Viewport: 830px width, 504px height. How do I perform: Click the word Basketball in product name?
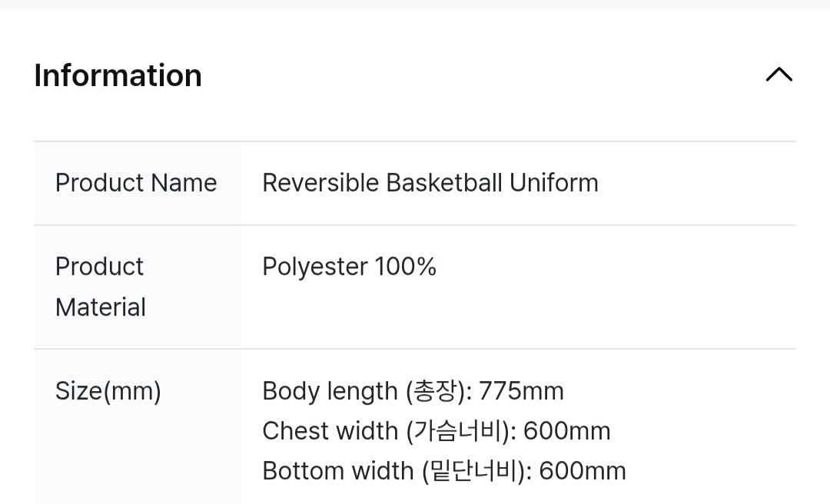443,183
